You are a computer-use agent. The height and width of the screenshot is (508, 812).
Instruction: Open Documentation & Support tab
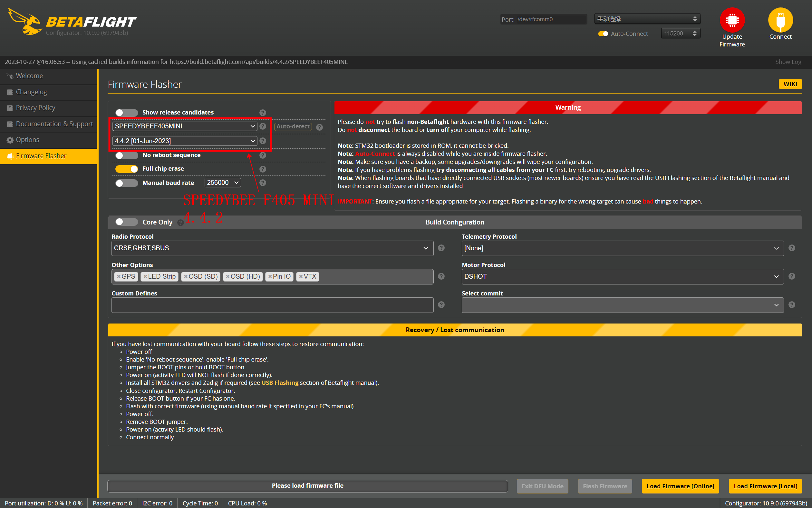(48, 124)
